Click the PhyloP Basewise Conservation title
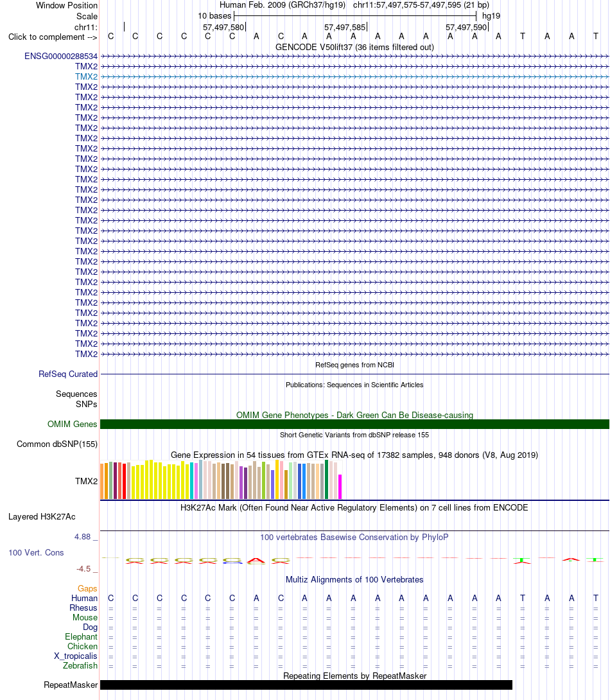 tap(354, 537)
